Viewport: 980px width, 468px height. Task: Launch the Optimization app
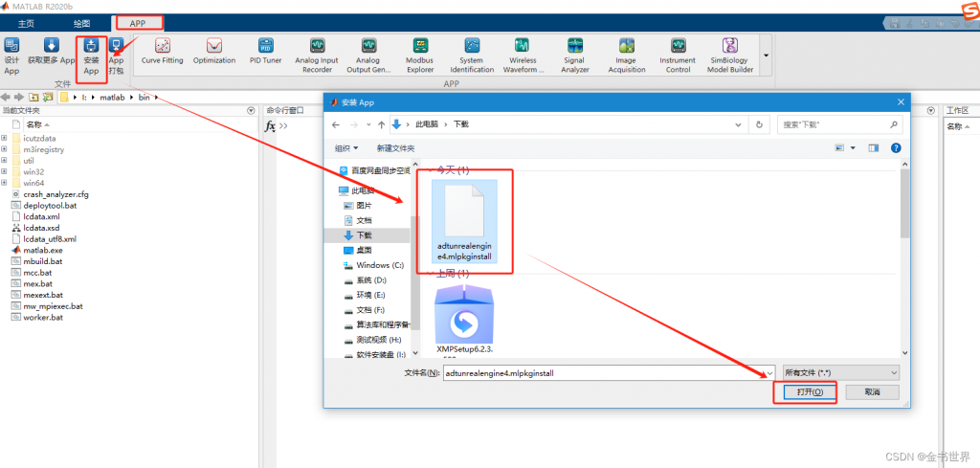[x=214, y=52]
